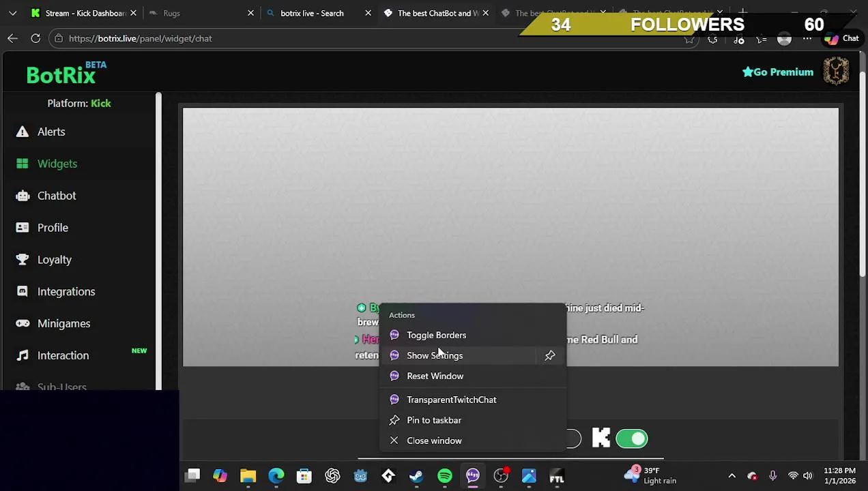Open Copilot Chat in Edge toolbar
This screenshot has height=491, width=868.
point(841,39)
